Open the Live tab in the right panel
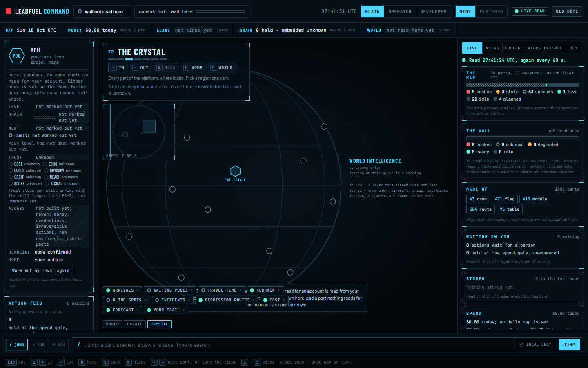The width and height of the screenshot is (588, 368). pyautogui.click(x=472, y=48)
